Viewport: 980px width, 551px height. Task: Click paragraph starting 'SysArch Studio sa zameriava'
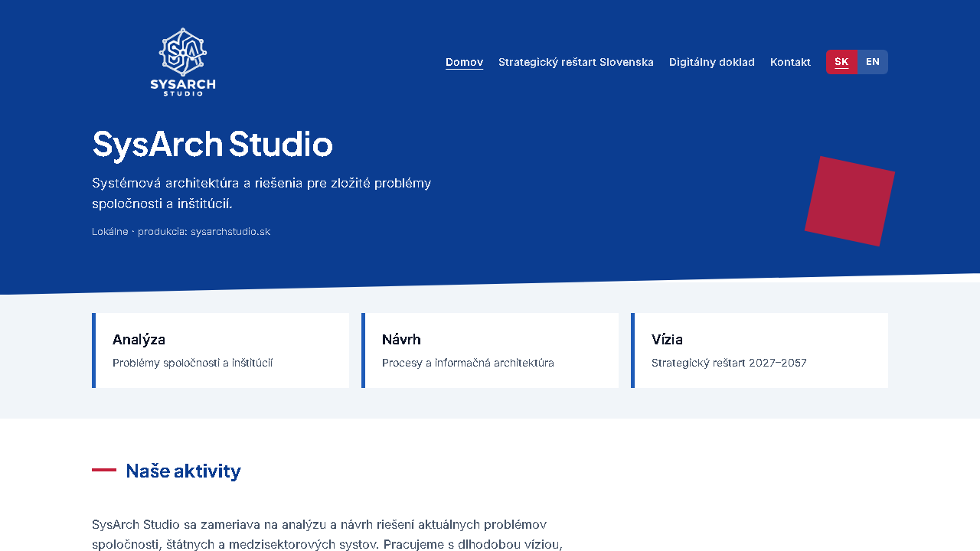329,534
